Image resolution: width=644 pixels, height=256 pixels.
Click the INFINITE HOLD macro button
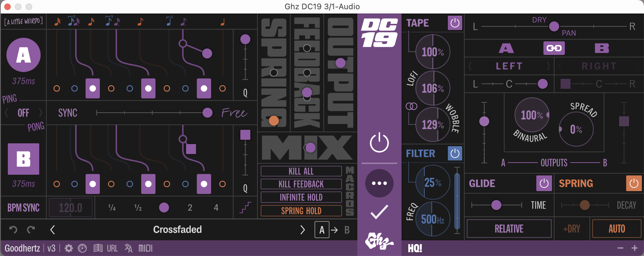coord(301,197)
